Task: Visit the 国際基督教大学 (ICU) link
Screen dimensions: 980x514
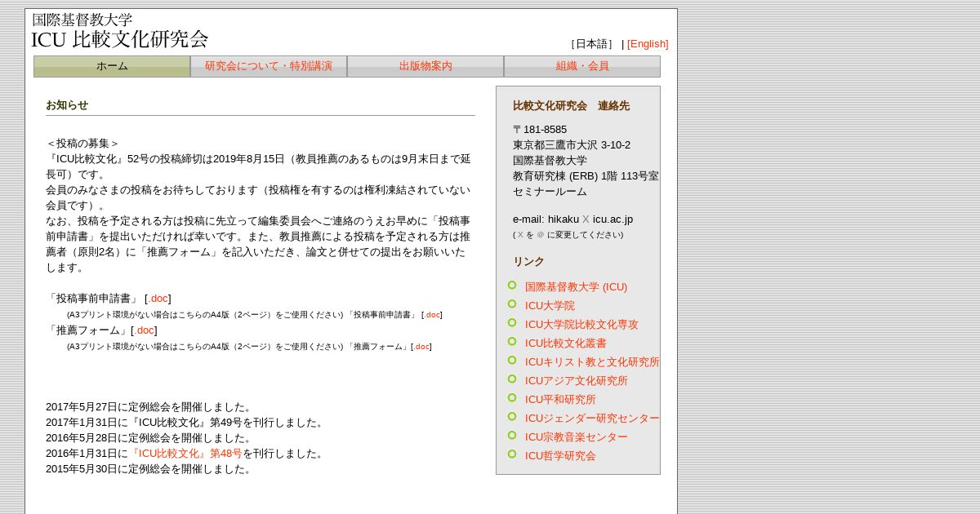Action: click(576, 287)
